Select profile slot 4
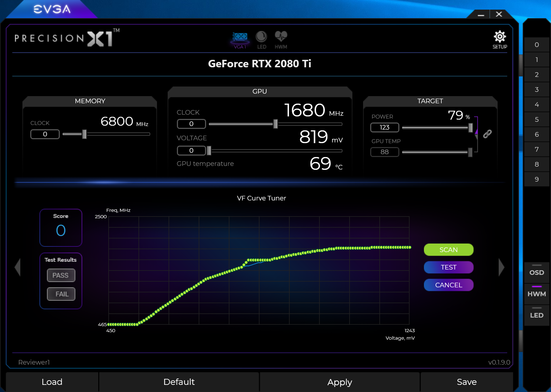Image resolution: width=551 pixels, height=392 pixels. [537, 105]
